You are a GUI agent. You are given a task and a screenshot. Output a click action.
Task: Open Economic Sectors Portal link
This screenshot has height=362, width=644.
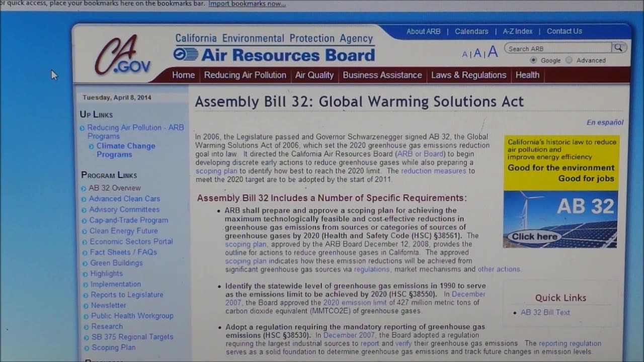click(131, 241)
